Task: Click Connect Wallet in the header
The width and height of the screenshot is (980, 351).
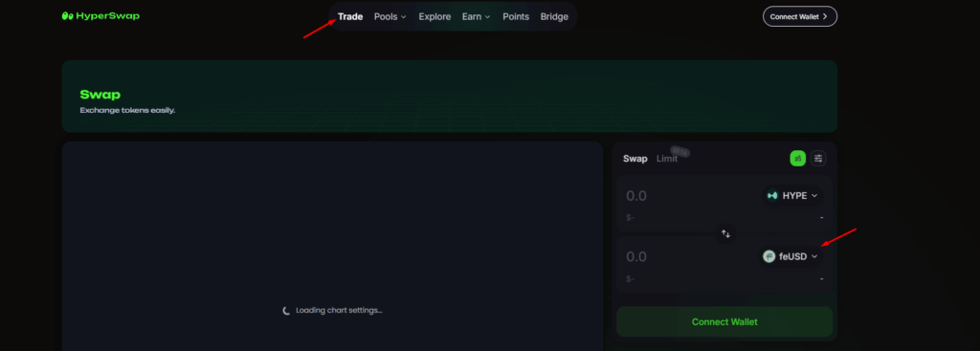Action: pos(799,16)
